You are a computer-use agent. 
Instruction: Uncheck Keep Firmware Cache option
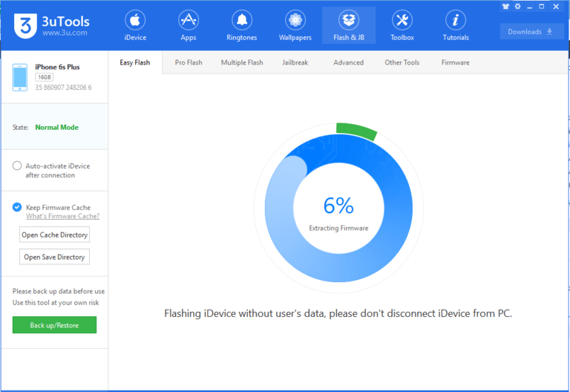point(17,207)
